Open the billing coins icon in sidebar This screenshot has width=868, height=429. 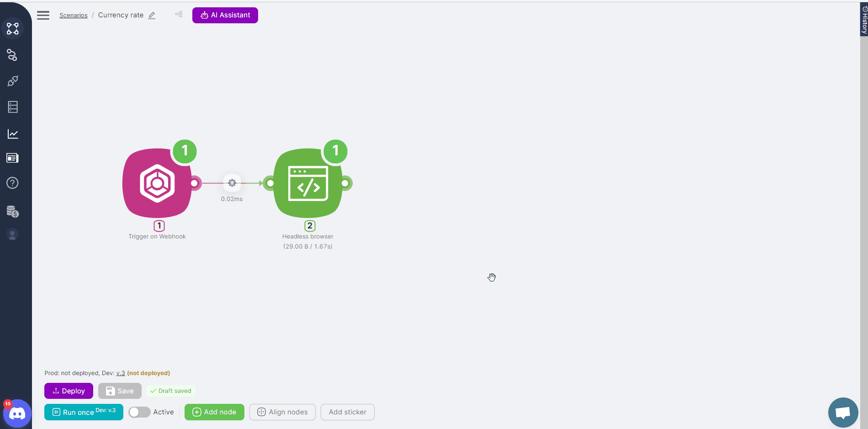pyautogui.click(x=13, y=211)
